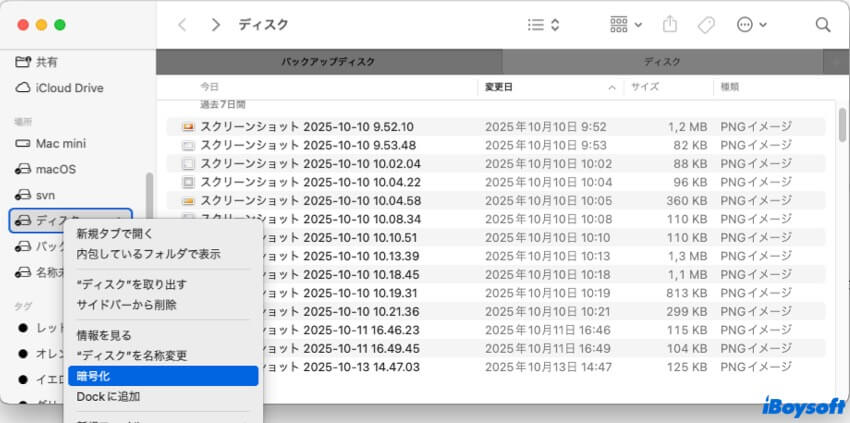Open the More actions ellipsis menu
The height and width of the screenshot is (423, 850).
click(x=751, y=25)
